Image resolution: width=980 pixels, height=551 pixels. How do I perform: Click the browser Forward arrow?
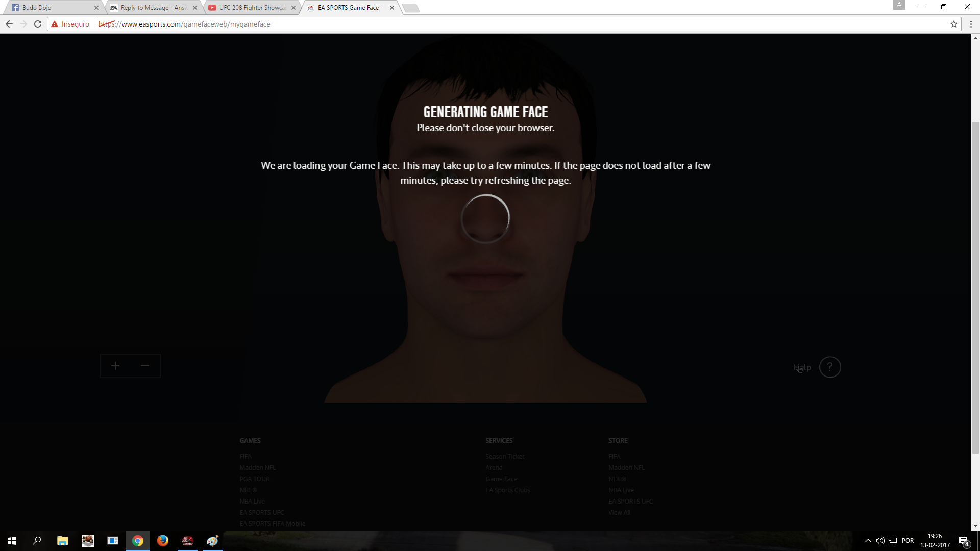click(23, 24)
